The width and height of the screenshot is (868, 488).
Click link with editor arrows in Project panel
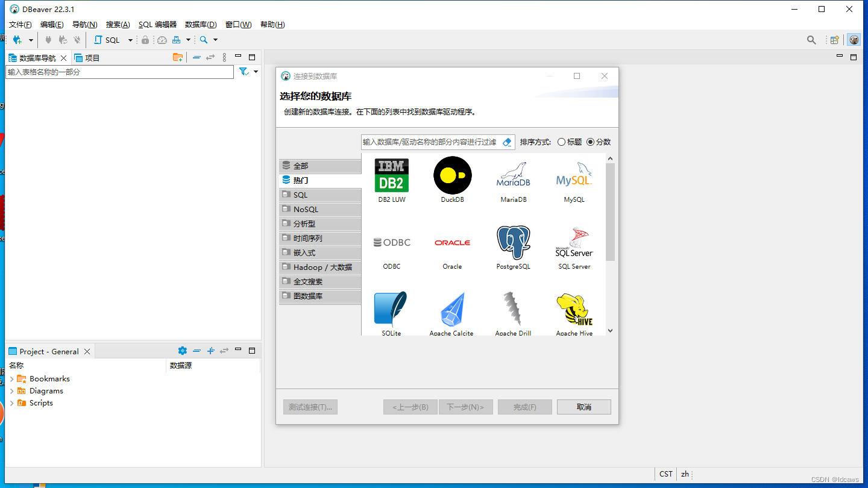(224, 351)
